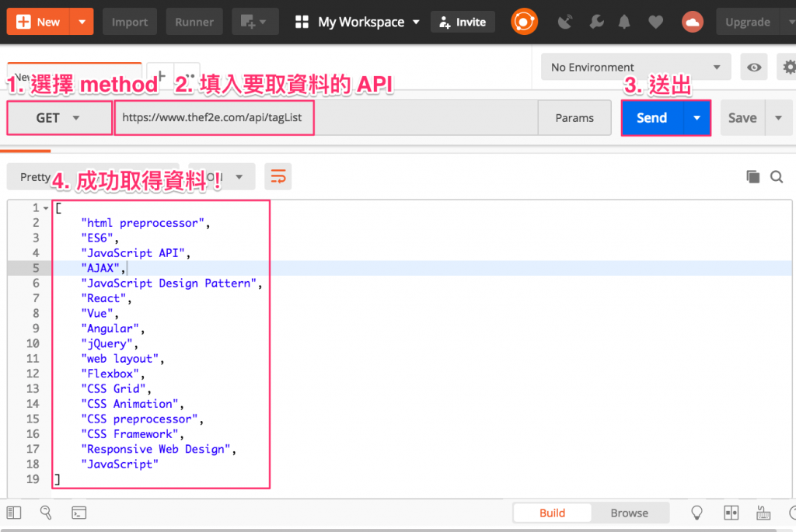796x532 pixels.
Task: Click the blue Send button
Action: click(x=652, y=117)
